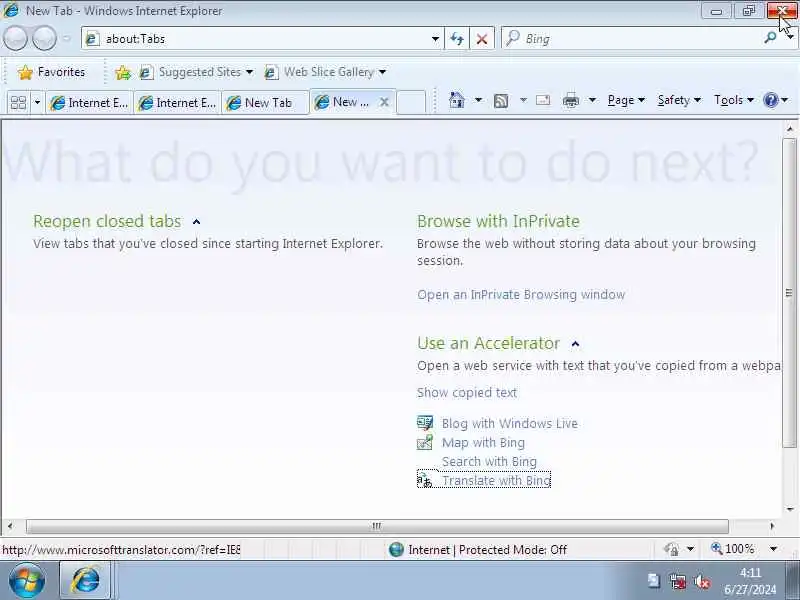Click the Map with Bing link
Image resolution: width=800 pixels, height=600 pixels.
point(483,443)
